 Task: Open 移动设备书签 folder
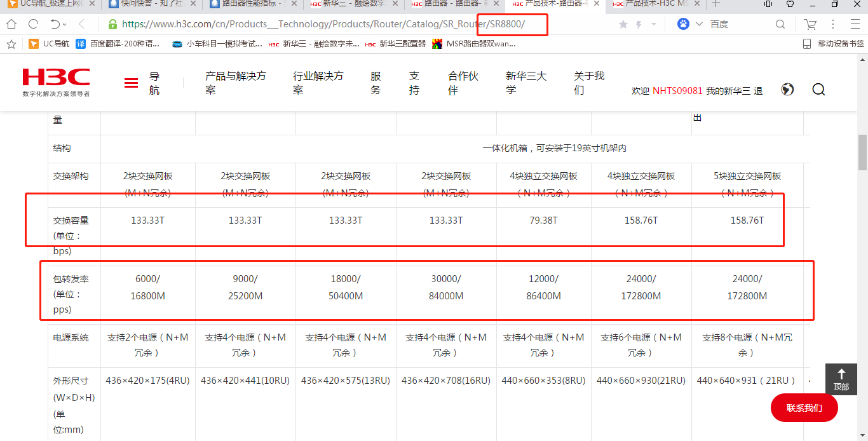click(x=833, y=44)
